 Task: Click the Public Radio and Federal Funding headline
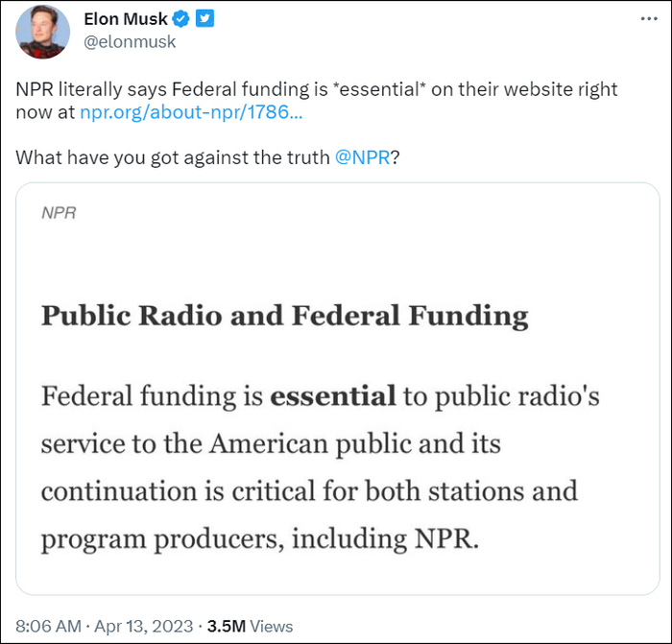coord(284,317)
